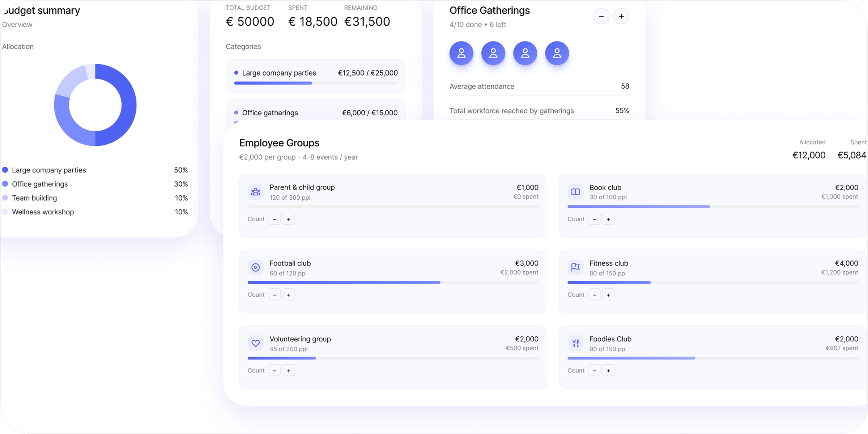Click the Average attendance row
Viewport: 868px width, 434px height.
(x=539, y=86)
